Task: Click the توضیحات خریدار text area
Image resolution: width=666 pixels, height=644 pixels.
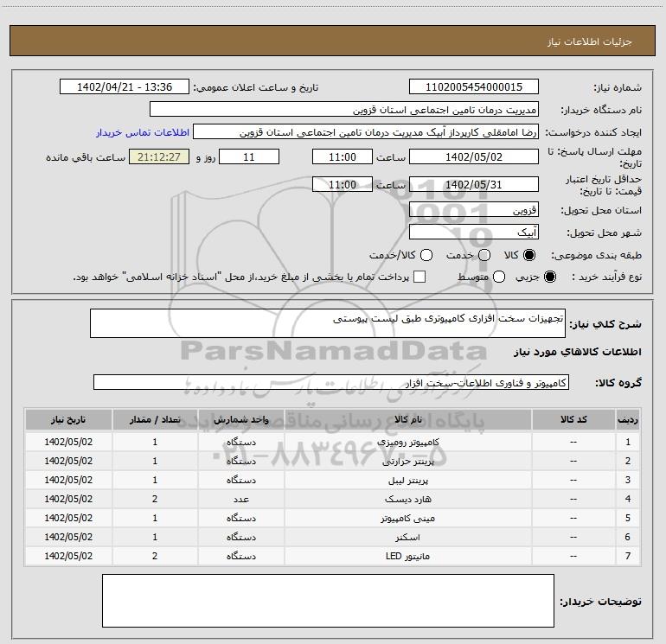Action: tap(328, 601)
